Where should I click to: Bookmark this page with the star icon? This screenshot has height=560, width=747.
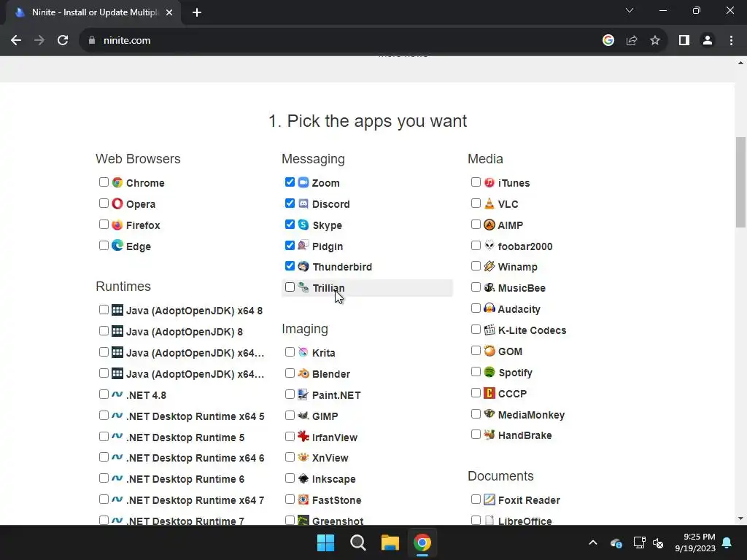point(655,41)
